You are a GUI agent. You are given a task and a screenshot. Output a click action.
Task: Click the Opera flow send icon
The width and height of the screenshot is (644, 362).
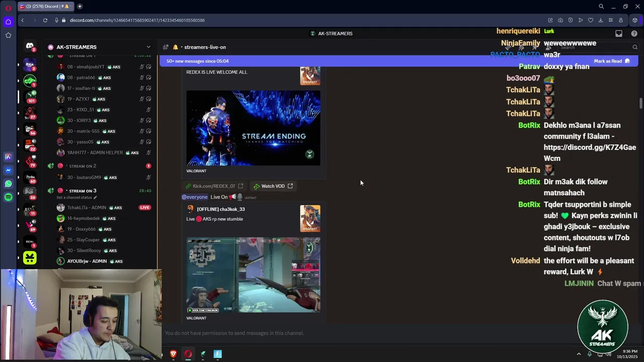tap(581, 20)
